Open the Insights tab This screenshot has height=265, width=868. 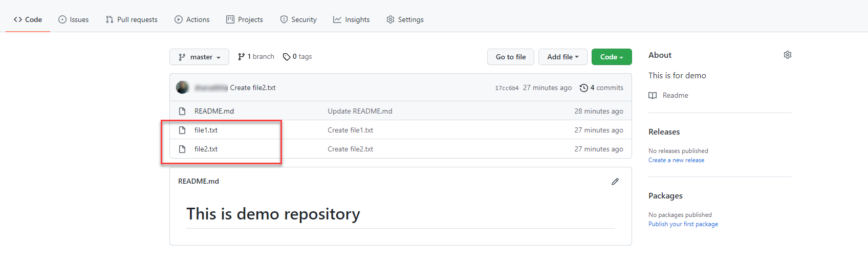click(351, 19)
